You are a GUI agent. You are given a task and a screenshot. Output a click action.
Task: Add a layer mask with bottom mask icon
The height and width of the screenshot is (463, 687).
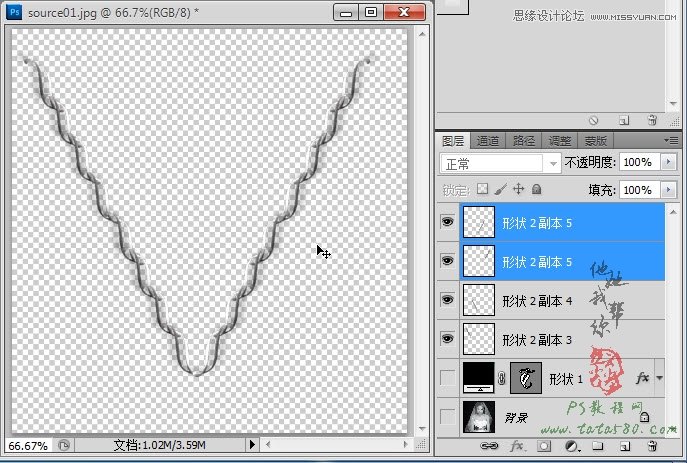(x=544, y=446)
